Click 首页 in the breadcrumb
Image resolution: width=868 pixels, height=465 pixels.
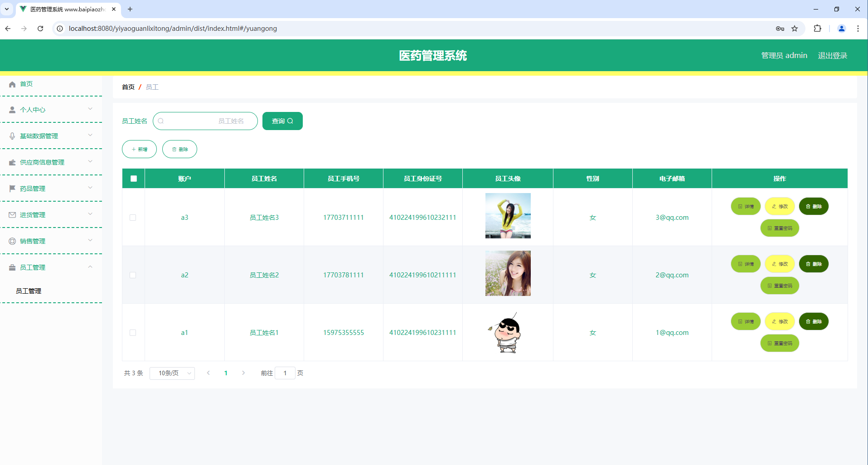tap(128, 87)
